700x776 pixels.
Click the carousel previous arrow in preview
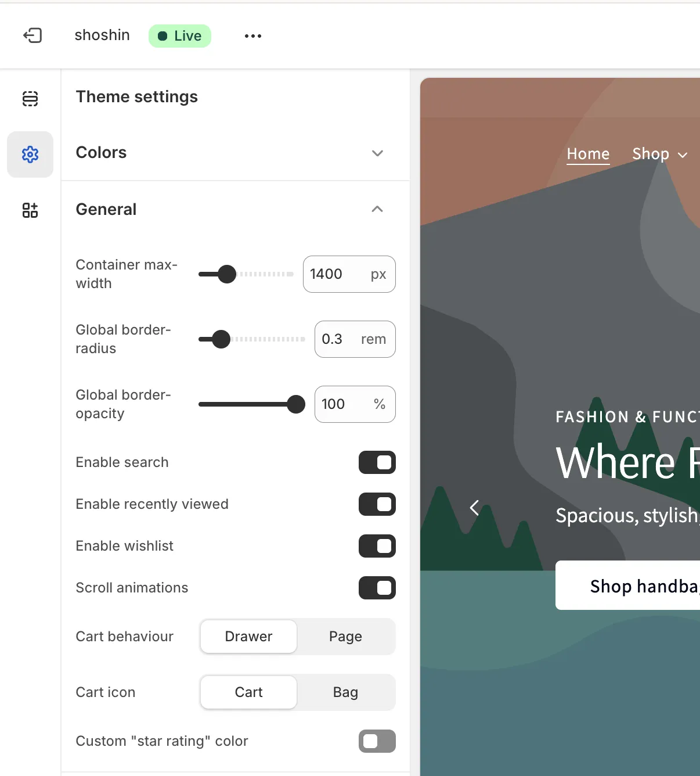pyautogui.click(x=474, y=508)
